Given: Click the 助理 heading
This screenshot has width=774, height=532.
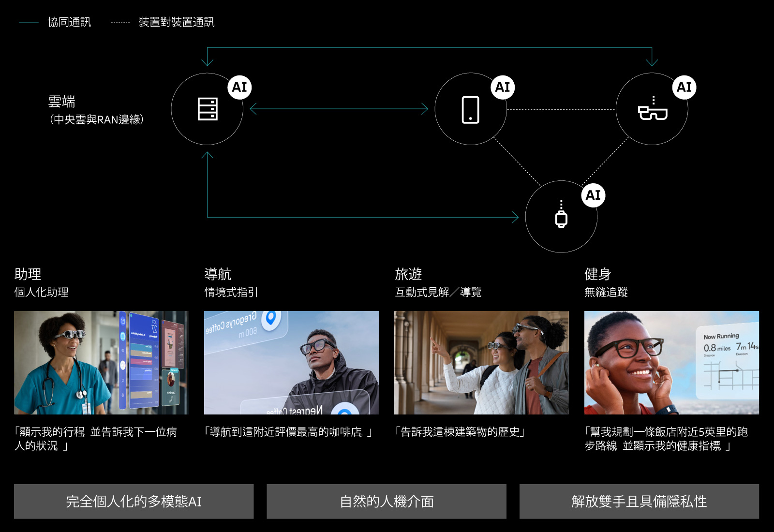Looking at the screenshot, I should (x=28, y=274).
